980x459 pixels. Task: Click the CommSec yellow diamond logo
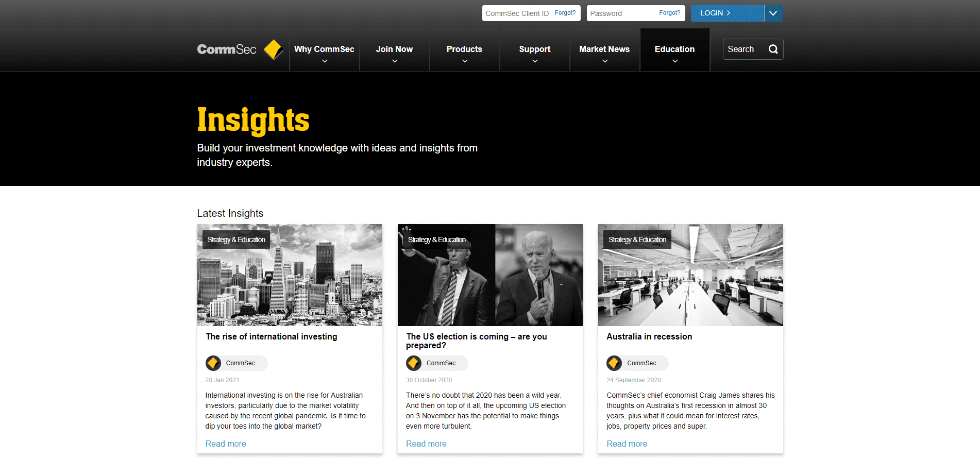click(x=273, y=49)
